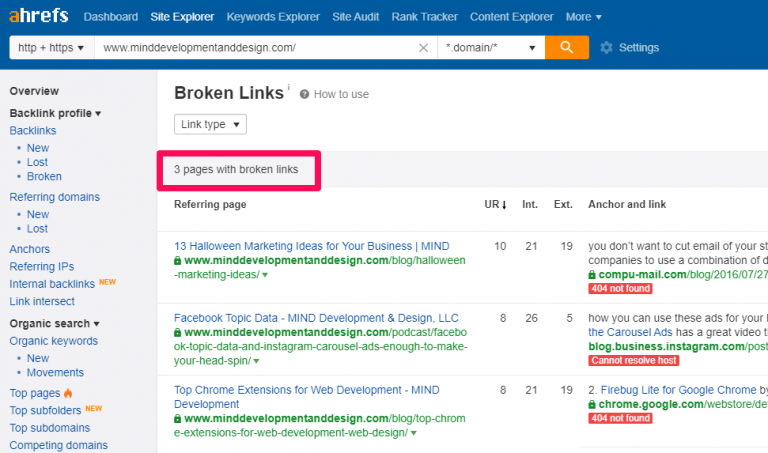Collapse the Organic search section
Viewport: 768px width, 453px height.
click(54, 324)
